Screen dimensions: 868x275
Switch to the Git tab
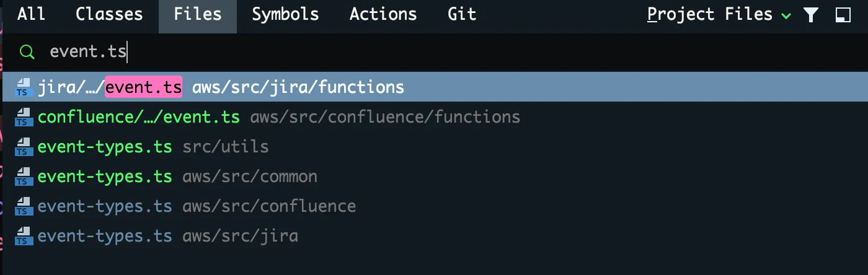point(462,14)
